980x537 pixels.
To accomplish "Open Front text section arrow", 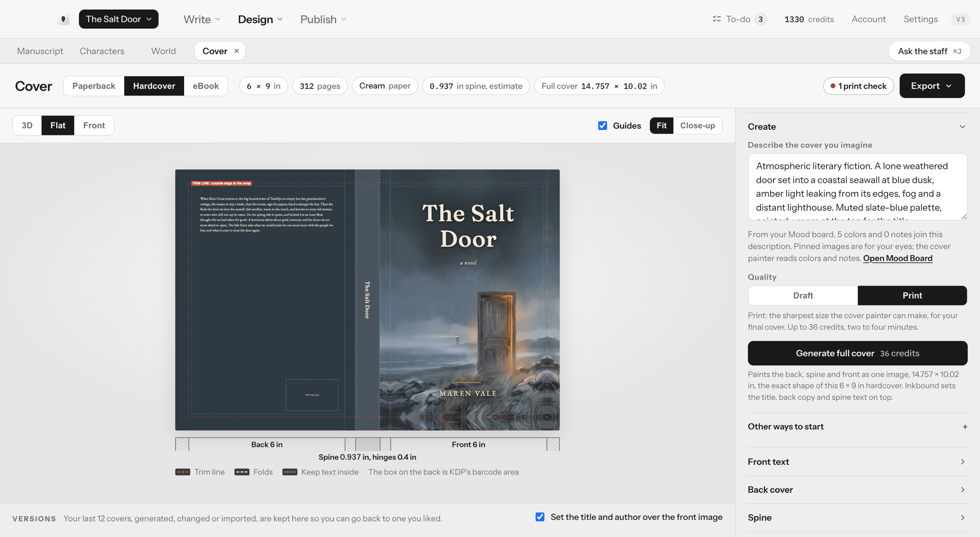I will click(x=962, y=462).
